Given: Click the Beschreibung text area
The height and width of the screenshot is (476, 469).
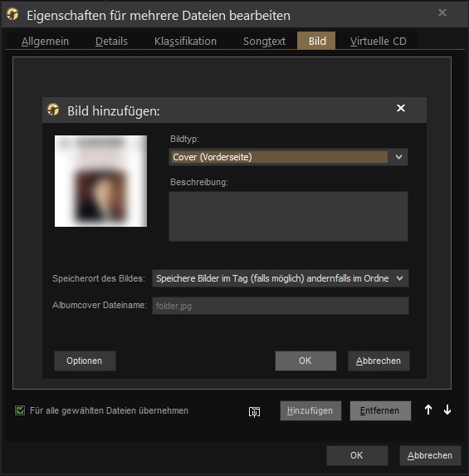Looking at the screenshot, I should point(288,216).
